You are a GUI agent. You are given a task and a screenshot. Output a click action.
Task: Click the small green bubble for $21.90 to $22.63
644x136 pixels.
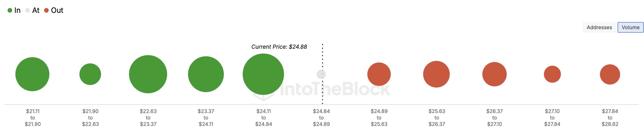tap(90, 74)
